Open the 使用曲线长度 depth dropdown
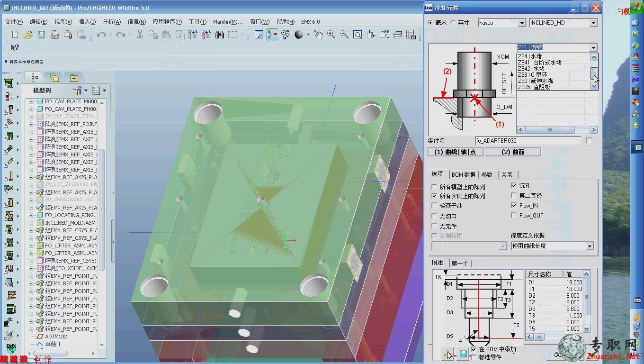Screen dimensions: 644x364 [x=590, y=246]
